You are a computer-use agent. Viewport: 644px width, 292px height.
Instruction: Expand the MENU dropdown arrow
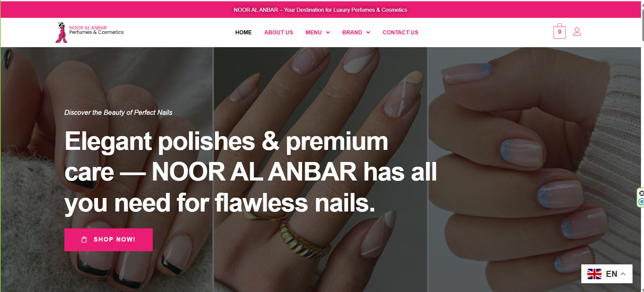pos(328,33)
